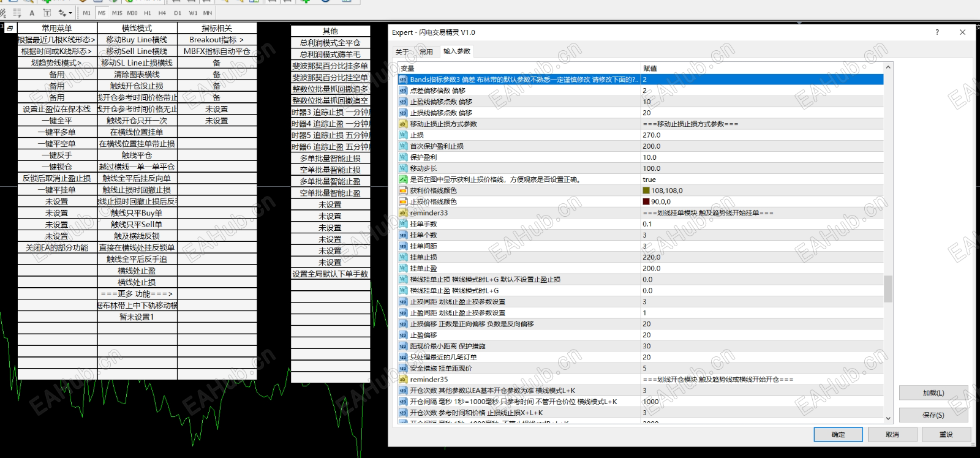
Task: Click the help question mark in Expert dialog
Action: pyautogui.click(x=937, y=32)
